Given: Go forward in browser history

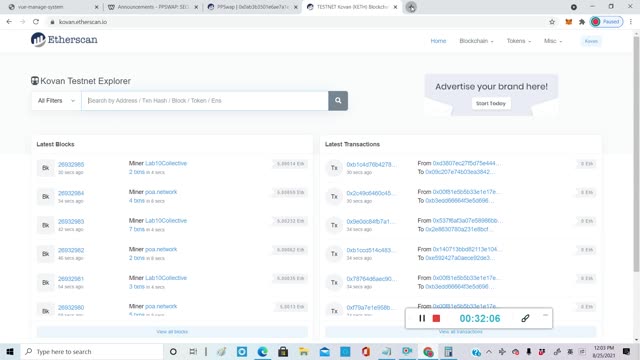Looking at the screenshot, I should [22, 22].
